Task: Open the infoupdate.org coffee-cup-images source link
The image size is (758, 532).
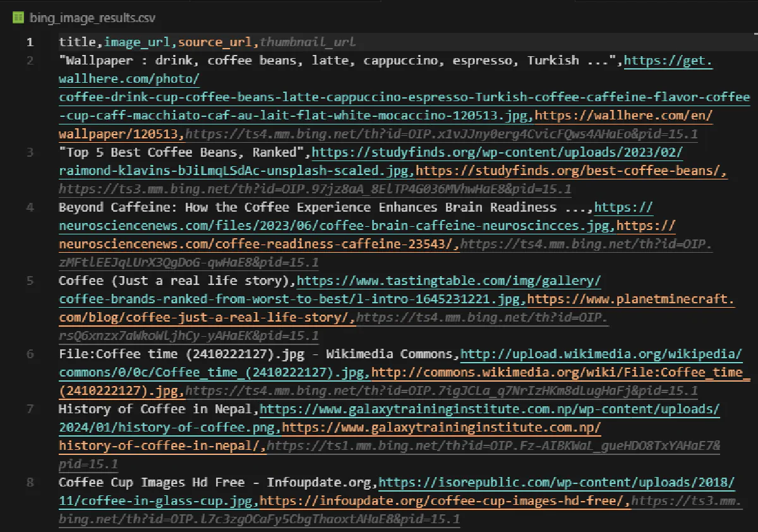Action: [445, 501]
